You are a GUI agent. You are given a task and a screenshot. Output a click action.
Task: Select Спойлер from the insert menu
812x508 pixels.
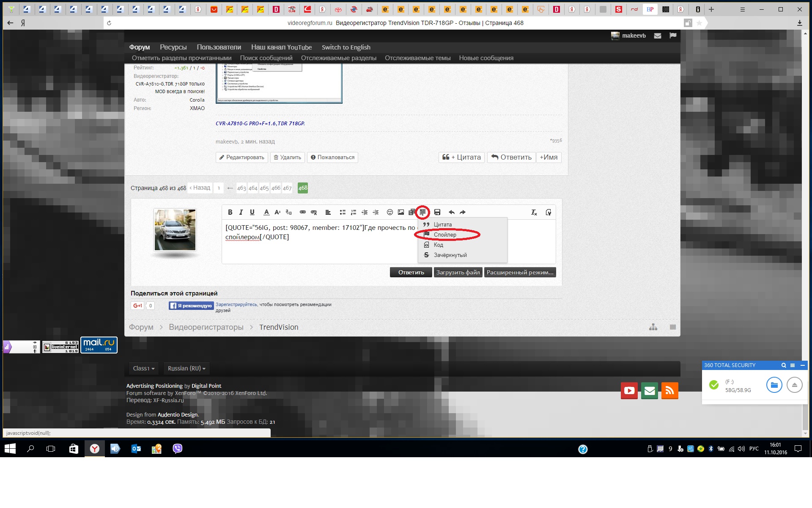click(x=445, y=235)
